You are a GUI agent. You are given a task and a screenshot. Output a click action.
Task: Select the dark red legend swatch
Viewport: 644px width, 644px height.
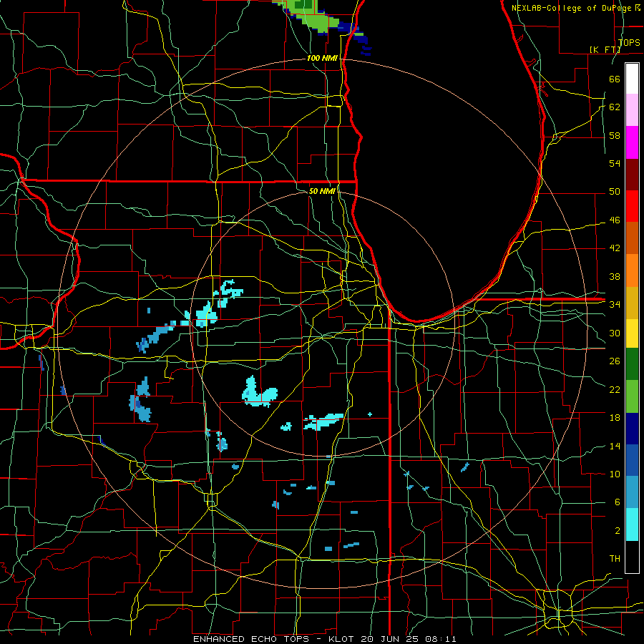(632, 174)
